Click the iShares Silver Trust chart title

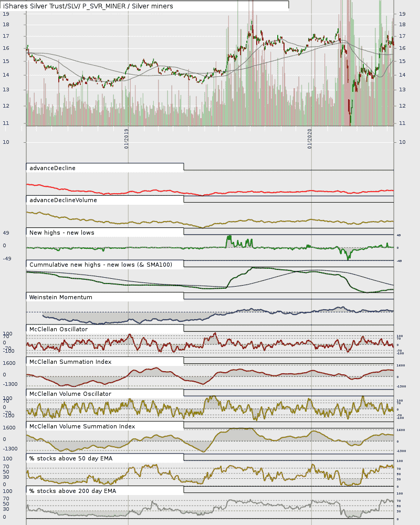tap(88, 6)
